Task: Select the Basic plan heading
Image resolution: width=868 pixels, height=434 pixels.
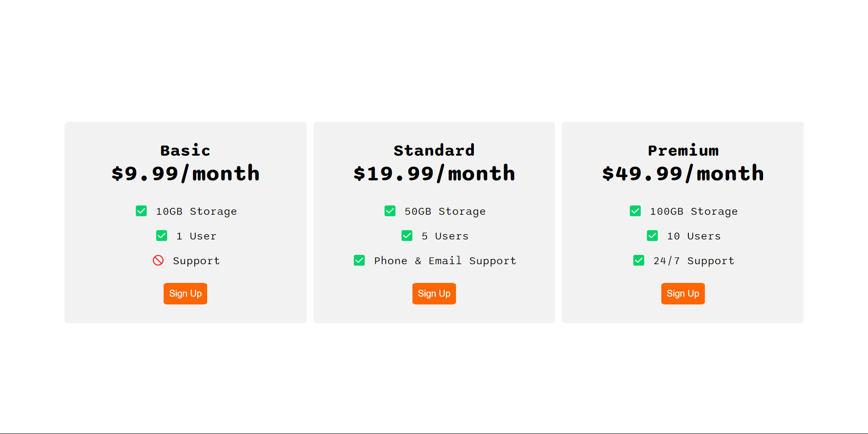Action: (x=185, y=150)
